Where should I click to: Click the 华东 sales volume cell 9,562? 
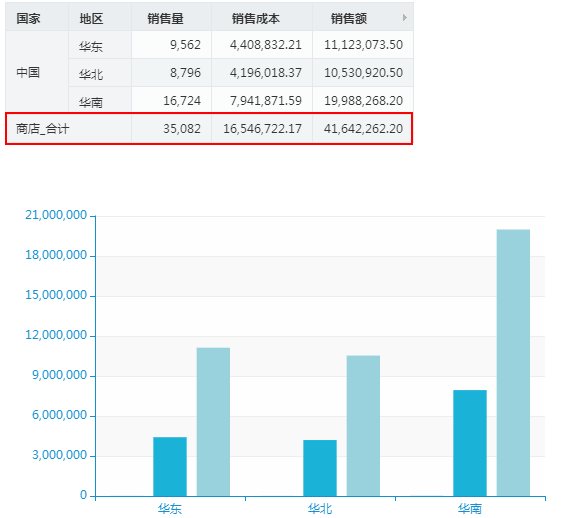click(185, 45)
